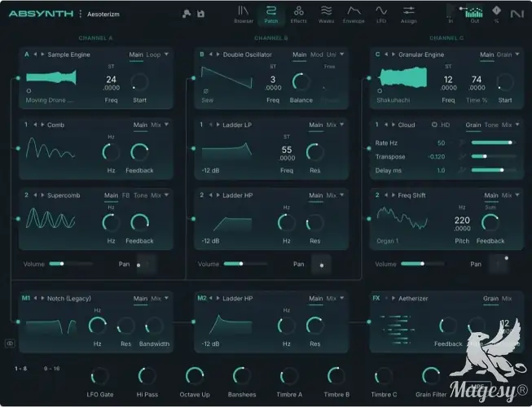Viewport: 532px width, 407px height.
Task: Select previous type for Notch (Legacy)
Action: coord(35,298)
